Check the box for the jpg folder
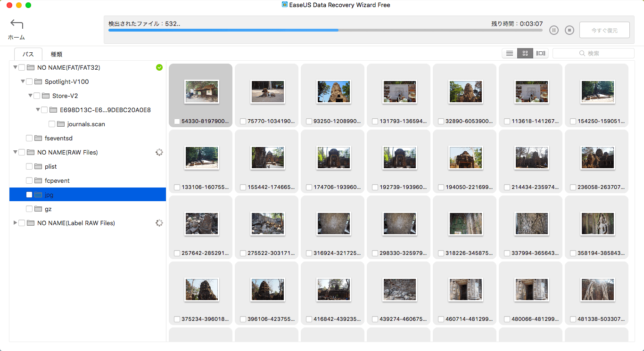The height and width of the screenshot is (351, 644). pyautogui.click(x=29, y=195)
